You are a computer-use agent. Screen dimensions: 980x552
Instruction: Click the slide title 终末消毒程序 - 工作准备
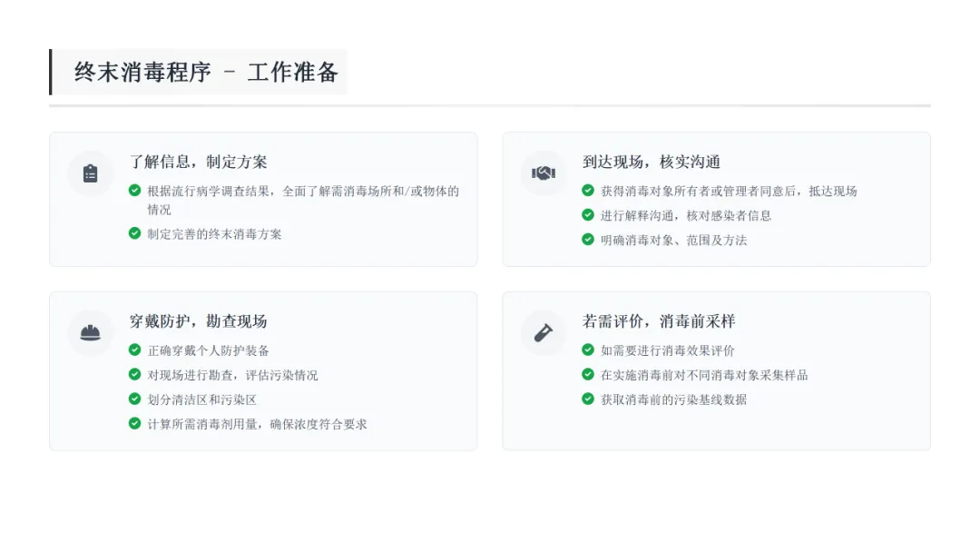[x=206, y=73]
